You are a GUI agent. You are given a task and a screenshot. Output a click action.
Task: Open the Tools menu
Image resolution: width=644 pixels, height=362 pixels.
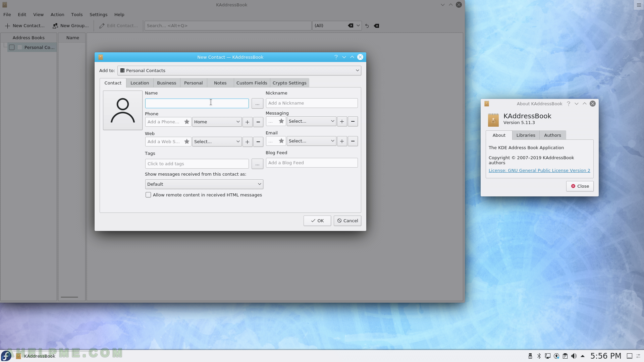coord(77,14)
